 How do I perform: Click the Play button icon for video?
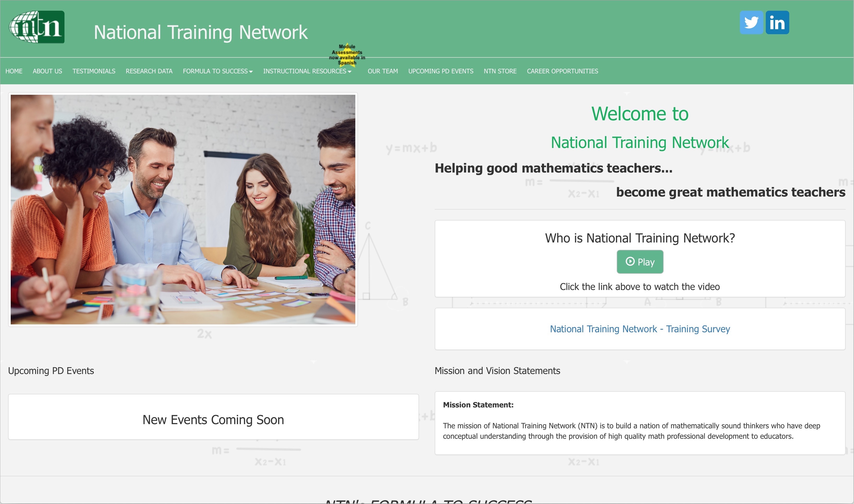640,262
